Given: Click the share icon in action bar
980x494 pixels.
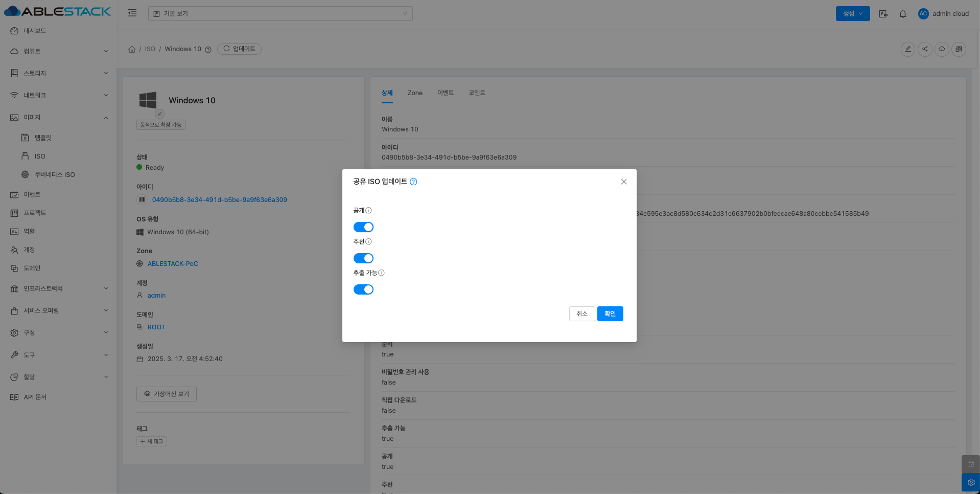Looking at the screenshot, I should pos(924,49).
